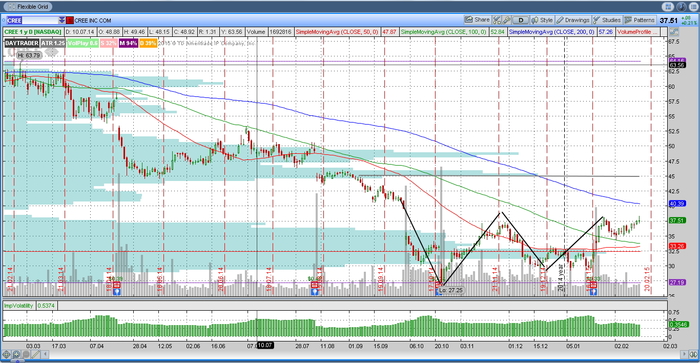
Task: Select SimpleMovingAvg (CLOSE, 200, 0) study label
Action: pyautogui.click(x=552, y=32)
